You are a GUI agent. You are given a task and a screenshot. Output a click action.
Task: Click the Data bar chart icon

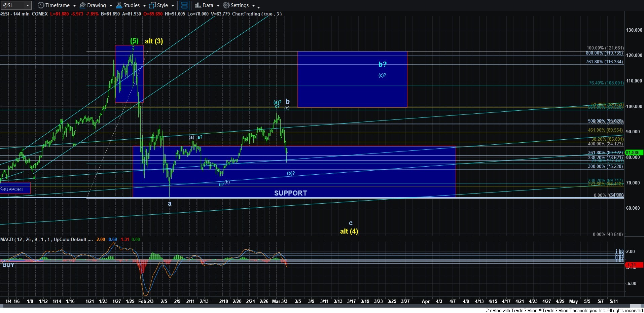coord(198,5)
